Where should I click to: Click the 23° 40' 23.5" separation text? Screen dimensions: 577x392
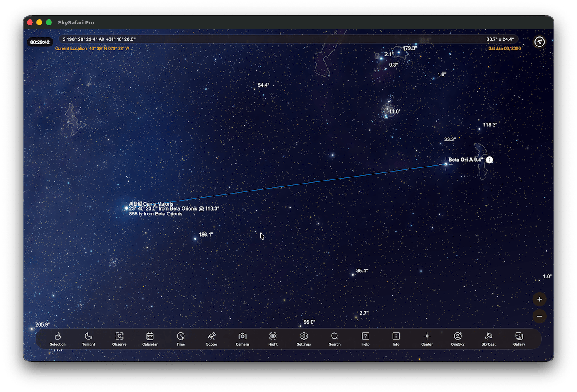point(174,209)
